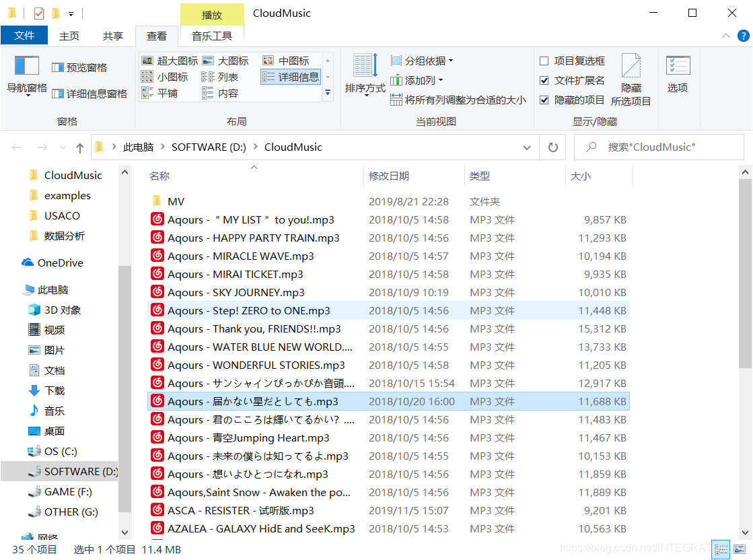Image resolution: width=753 pixels, height=560 pixels.
Task: Expand the layout gallery More arrow
Action: (328, 93)
